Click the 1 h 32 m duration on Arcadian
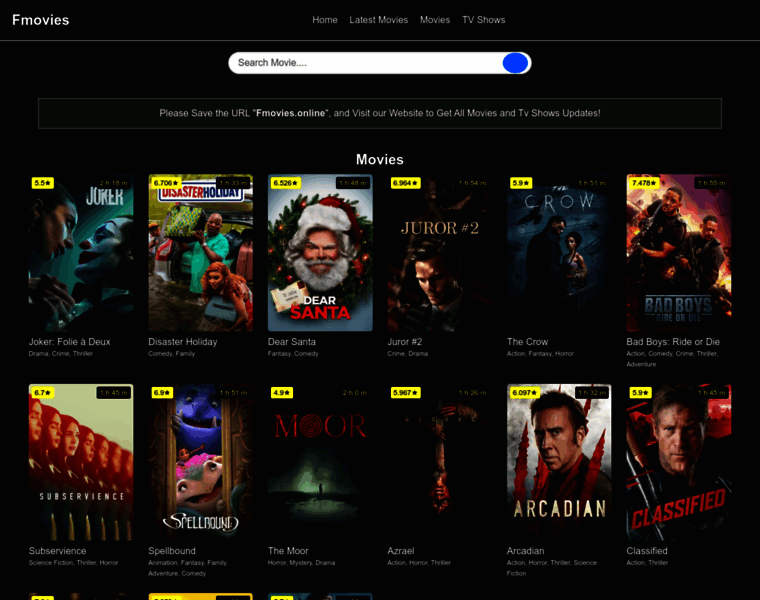 pos(592,393)
